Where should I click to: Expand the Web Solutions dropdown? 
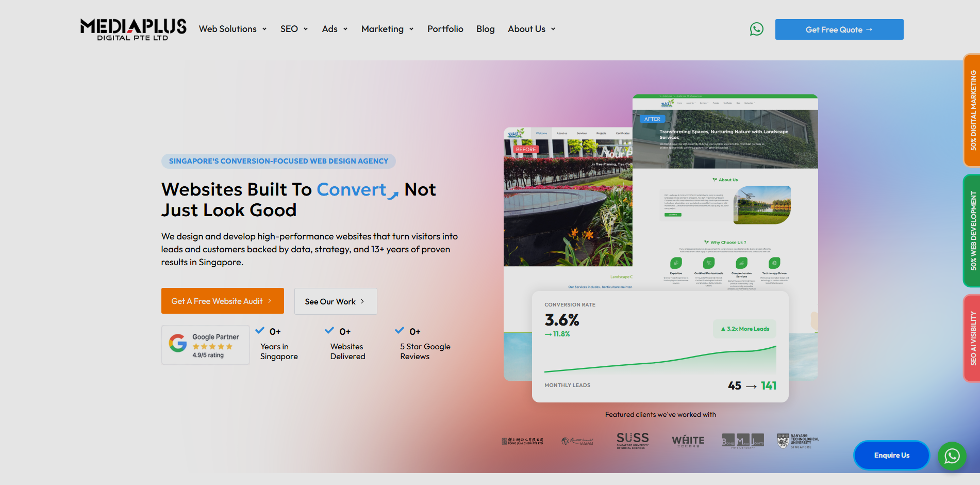pyautogui.click(x=233, y=29)
